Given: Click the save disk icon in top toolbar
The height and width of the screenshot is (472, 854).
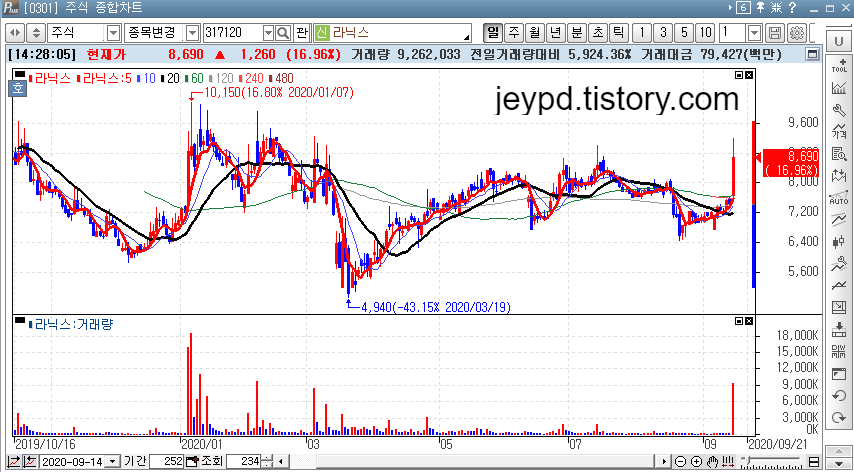Looking at the screenshot, I should pyautogui.click(x=773, y=33).
